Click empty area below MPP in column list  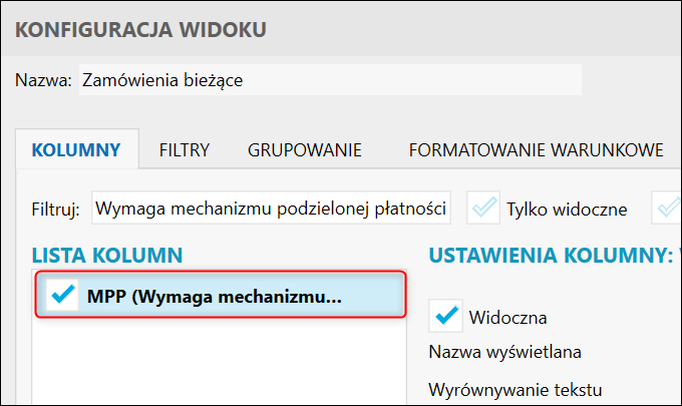click(x=220, y=360)
